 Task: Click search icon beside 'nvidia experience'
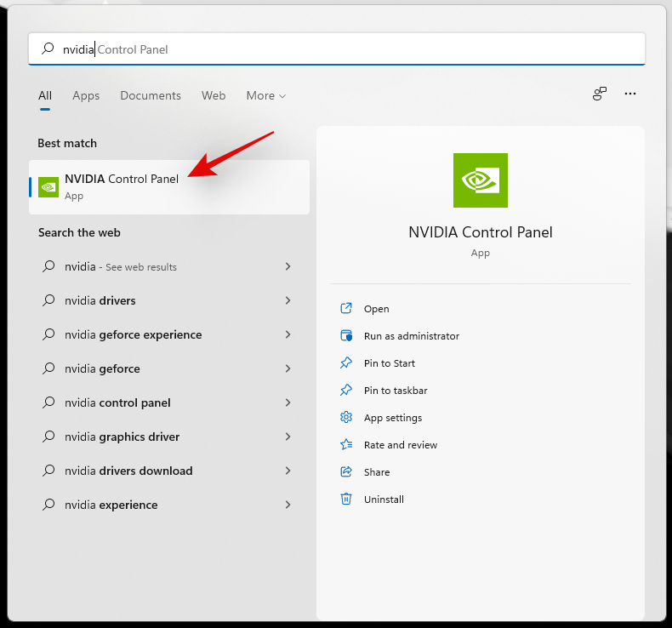tap(48, 505)
